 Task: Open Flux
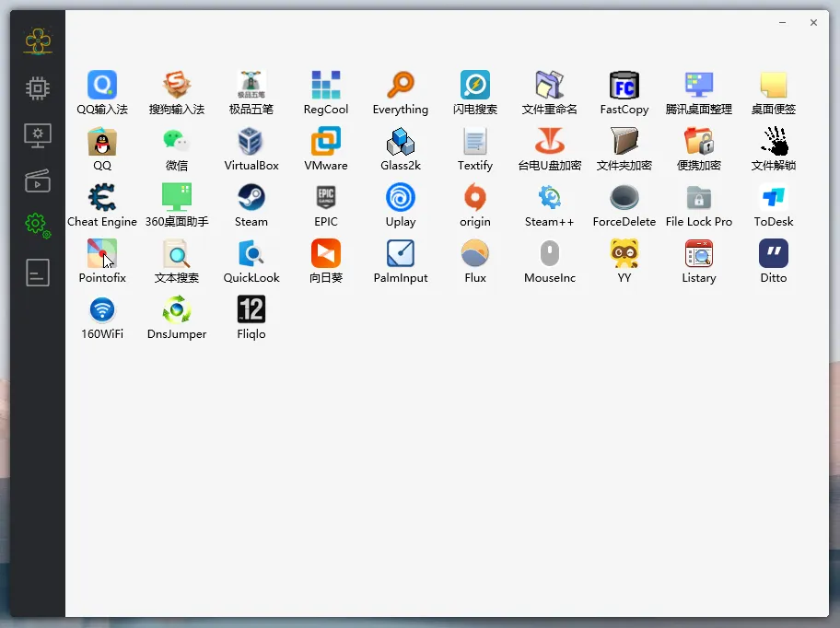(x=475, y=253)
